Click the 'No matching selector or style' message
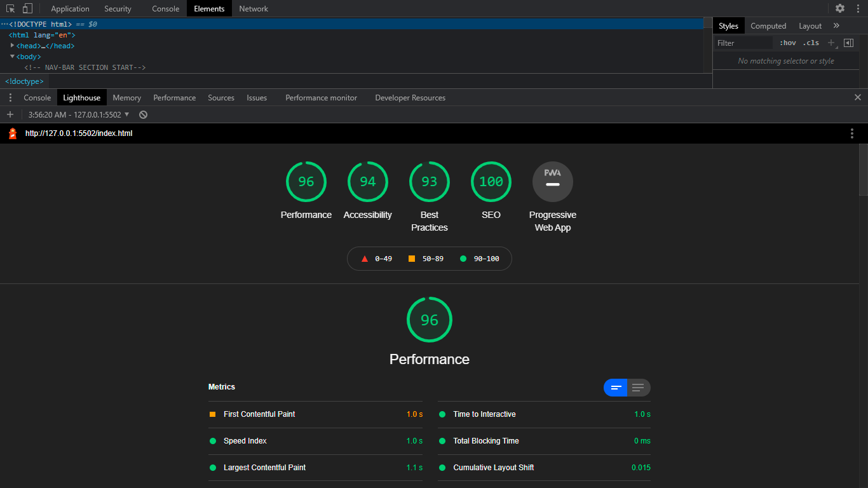Screen dimensions: 868x488 click(786, 61)
